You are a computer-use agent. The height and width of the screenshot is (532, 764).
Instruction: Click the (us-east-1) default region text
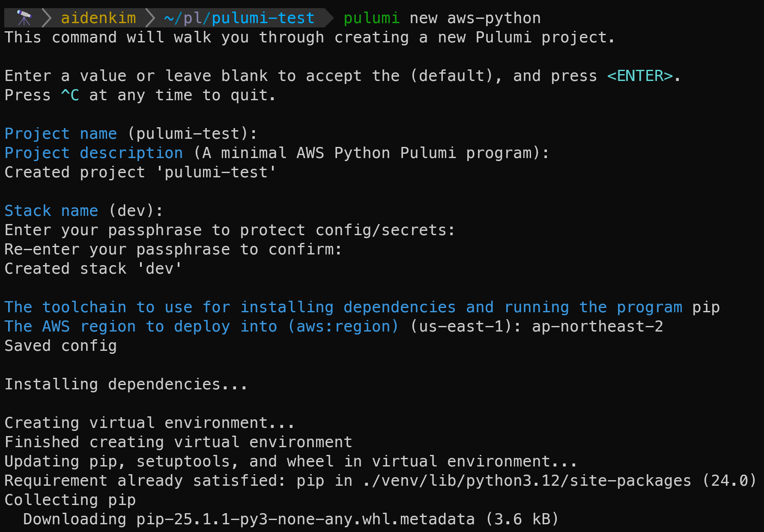pos(461,326)
